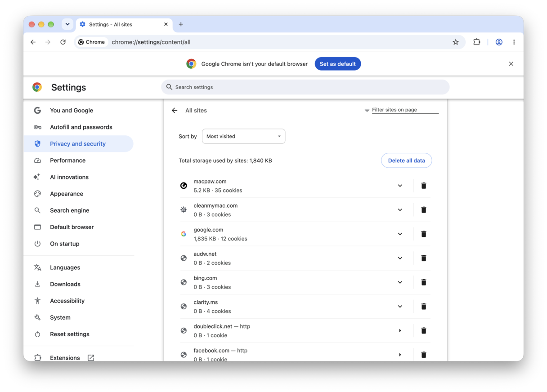Open the tab search dropdown arrow

tap(67, 24)
